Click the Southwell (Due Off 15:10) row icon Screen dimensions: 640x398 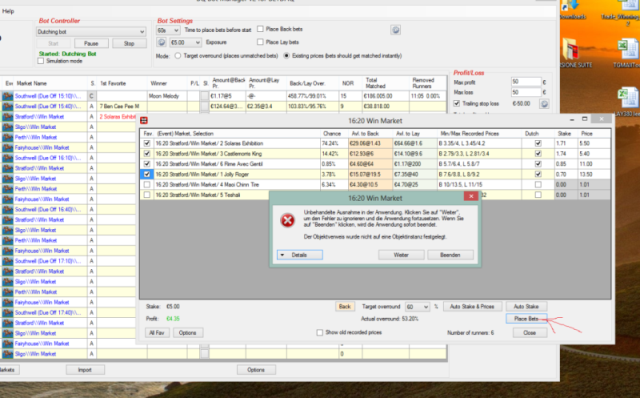pos(7,96)
